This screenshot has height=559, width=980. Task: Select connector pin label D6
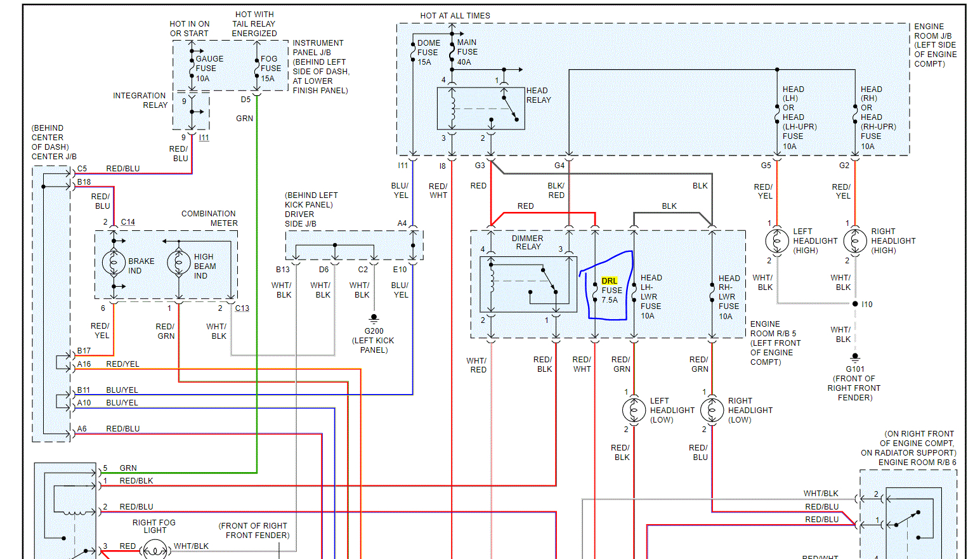323,270
